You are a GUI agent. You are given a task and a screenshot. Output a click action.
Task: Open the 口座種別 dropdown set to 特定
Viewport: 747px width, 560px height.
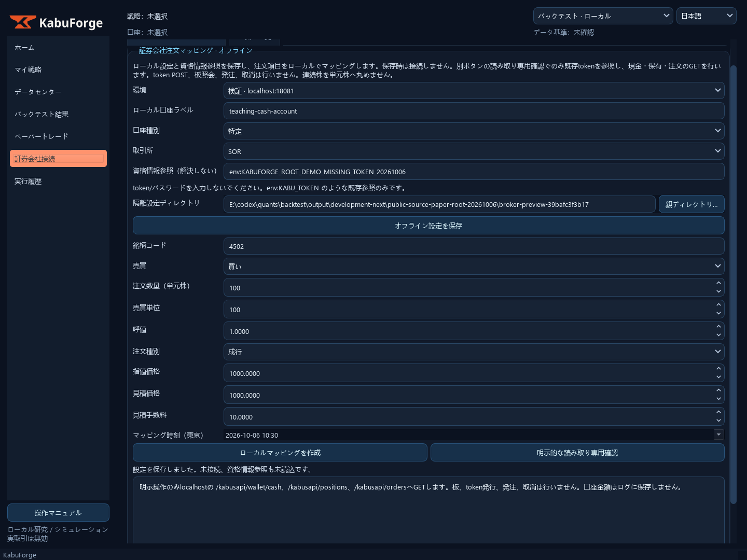coord(474,131)
